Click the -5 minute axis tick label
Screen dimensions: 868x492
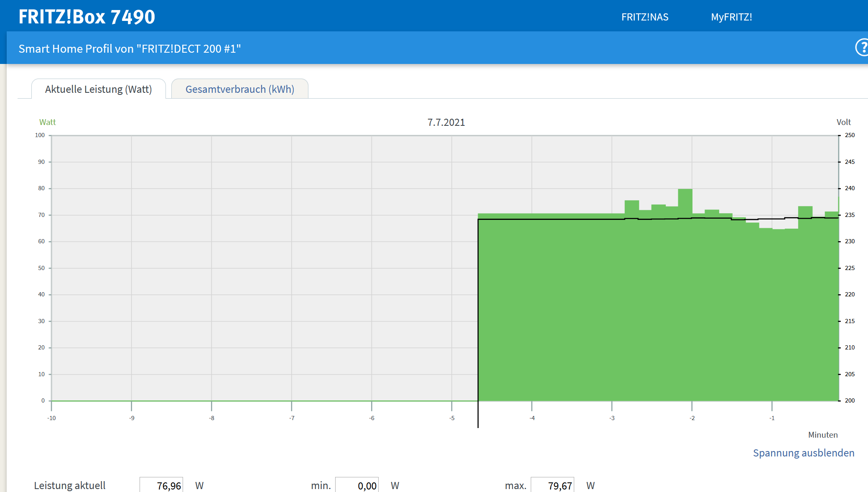[452, 418]
